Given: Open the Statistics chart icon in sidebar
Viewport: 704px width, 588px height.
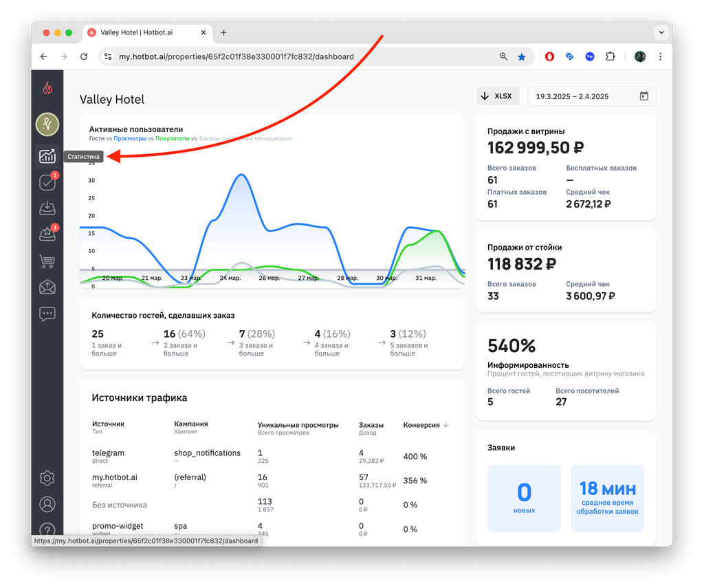Looking at the screenshot, I should click(x=47, y=156).
